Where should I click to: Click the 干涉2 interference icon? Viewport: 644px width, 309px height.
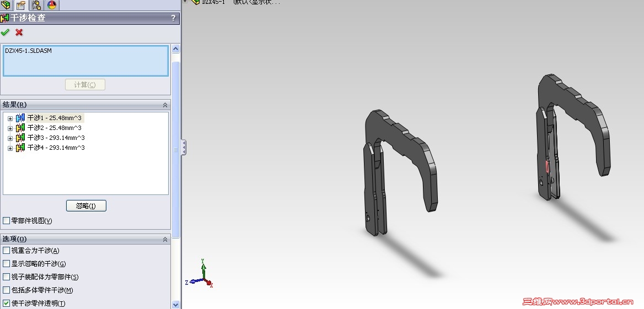coord(20,128)
